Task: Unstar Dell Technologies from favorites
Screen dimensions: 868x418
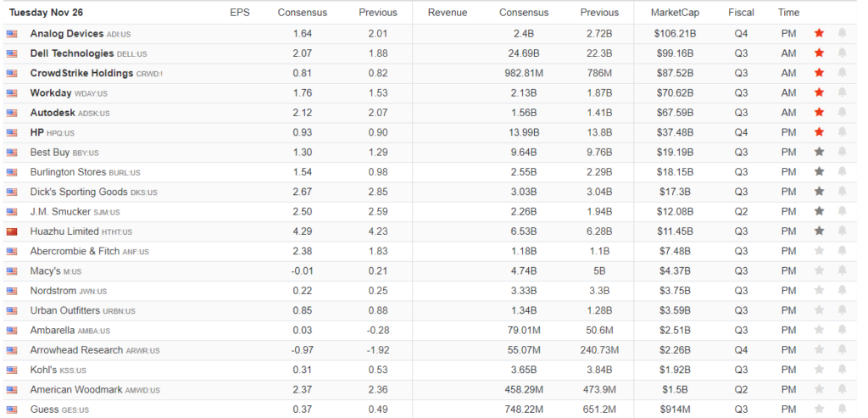Action: (x=819, y=53)
